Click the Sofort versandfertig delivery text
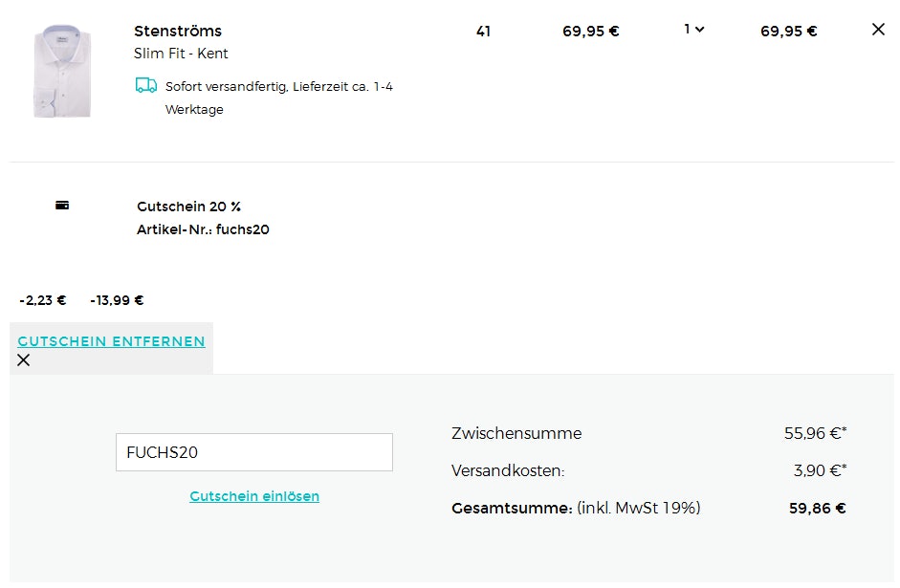 pos(278,87)
